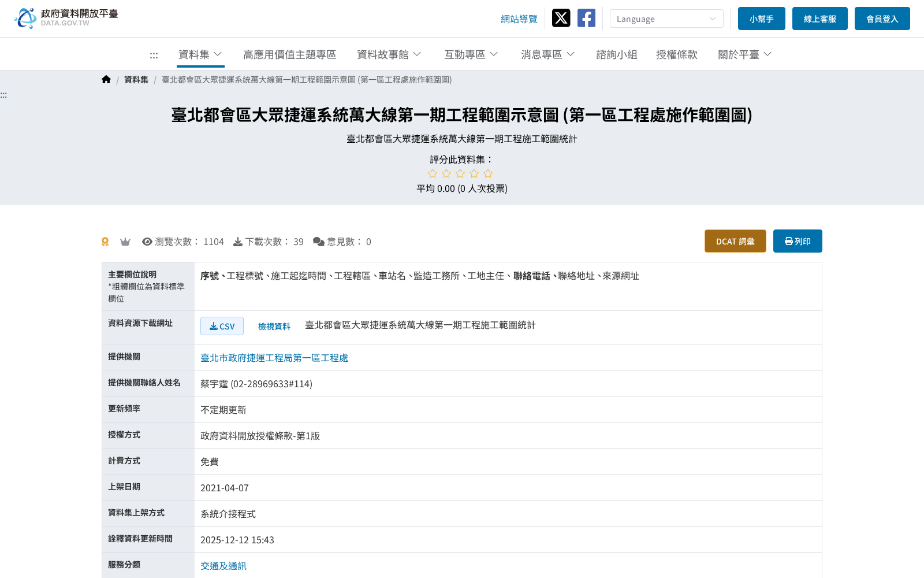The image size is (924, 578).
Task: Expand the 資料集 menu
Action: [x=200, y=54]
